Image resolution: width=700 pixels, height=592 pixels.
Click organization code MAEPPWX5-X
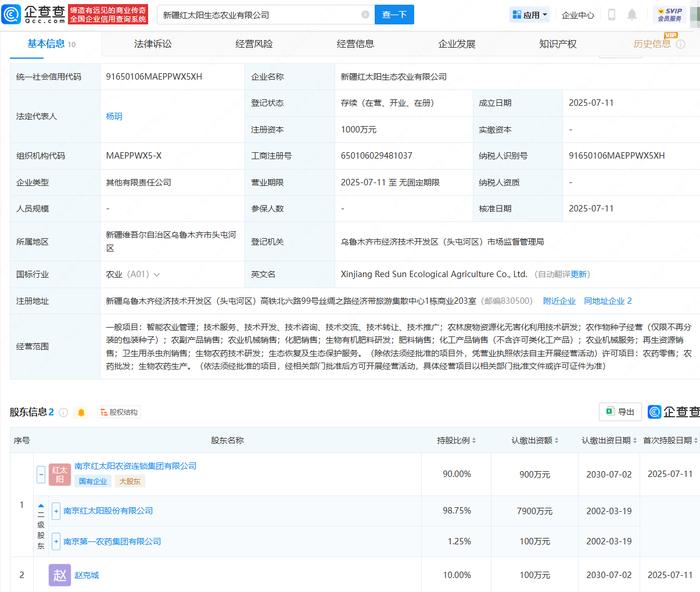[x=133, y=156]
